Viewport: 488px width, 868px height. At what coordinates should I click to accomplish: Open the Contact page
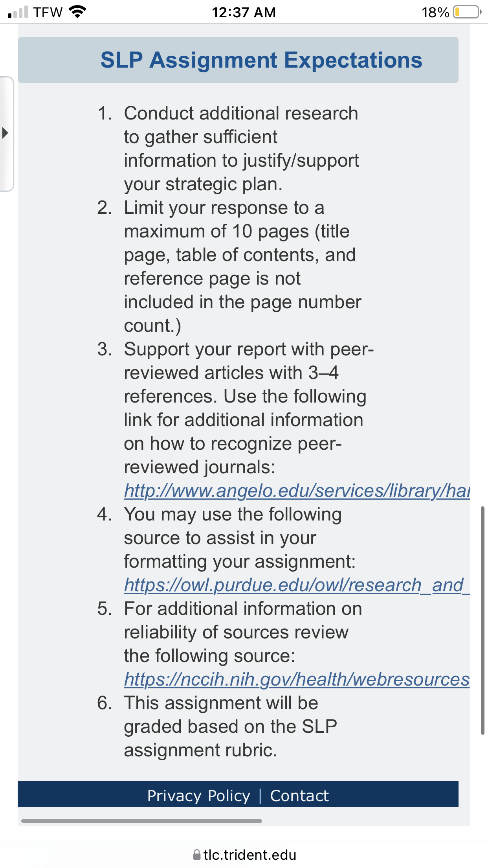point(299,796)
